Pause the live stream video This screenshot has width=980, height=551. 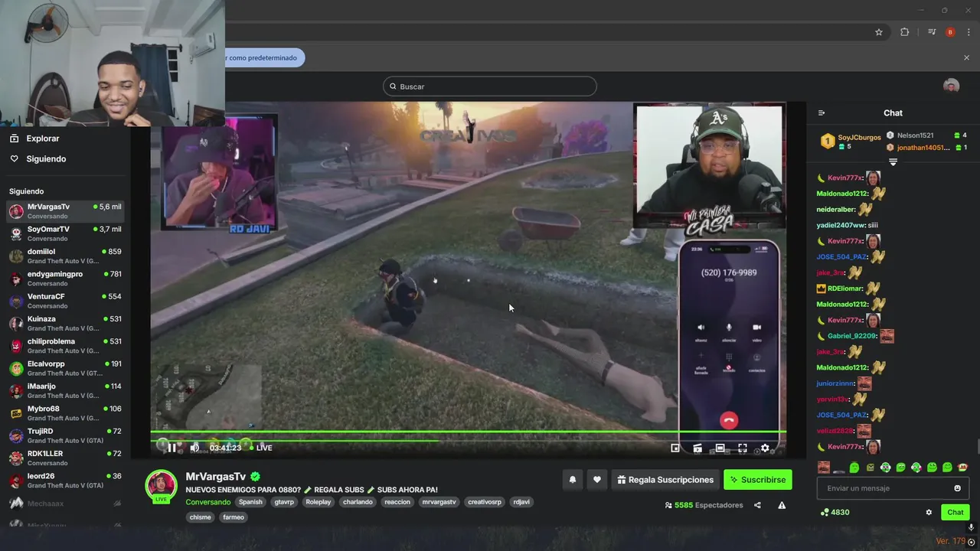[x=171, y=448]
